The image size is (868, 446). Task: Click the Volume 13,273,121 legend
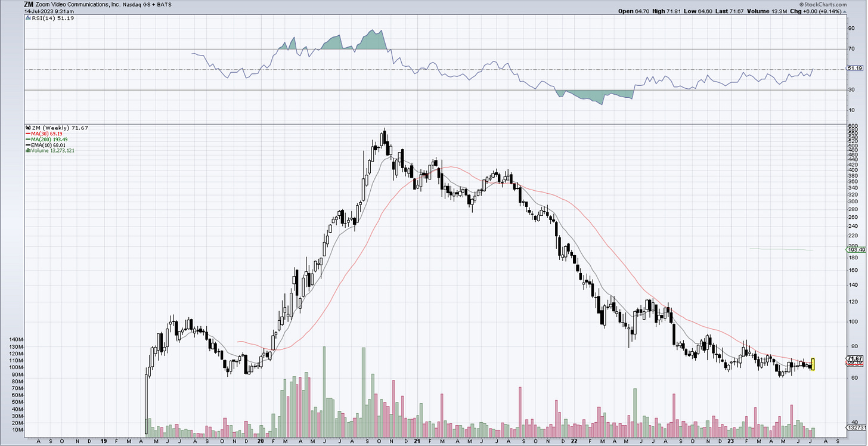(49, 150)
